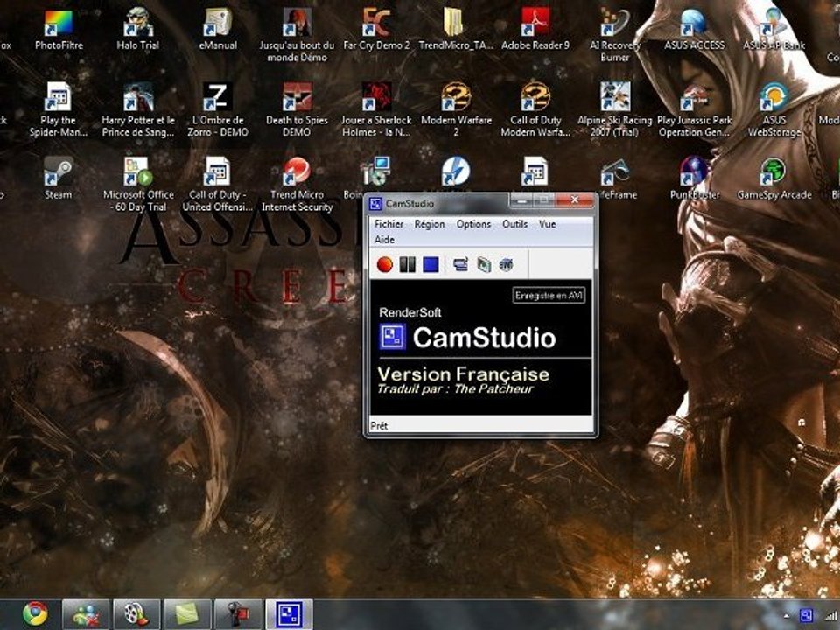The height and width of the screenshot is (630, 840).
Task: Select the L'Ombre de Zorro DEMO icon
Action: pyautogui.click(x=218, y=110)
